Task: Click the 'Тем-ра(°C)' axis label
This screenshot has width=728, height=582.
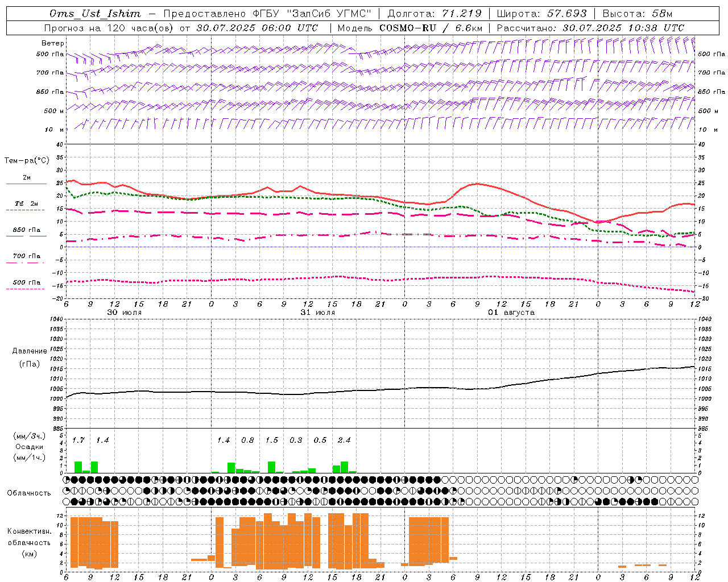Action: pyautogui.click(x=27, y=161)
